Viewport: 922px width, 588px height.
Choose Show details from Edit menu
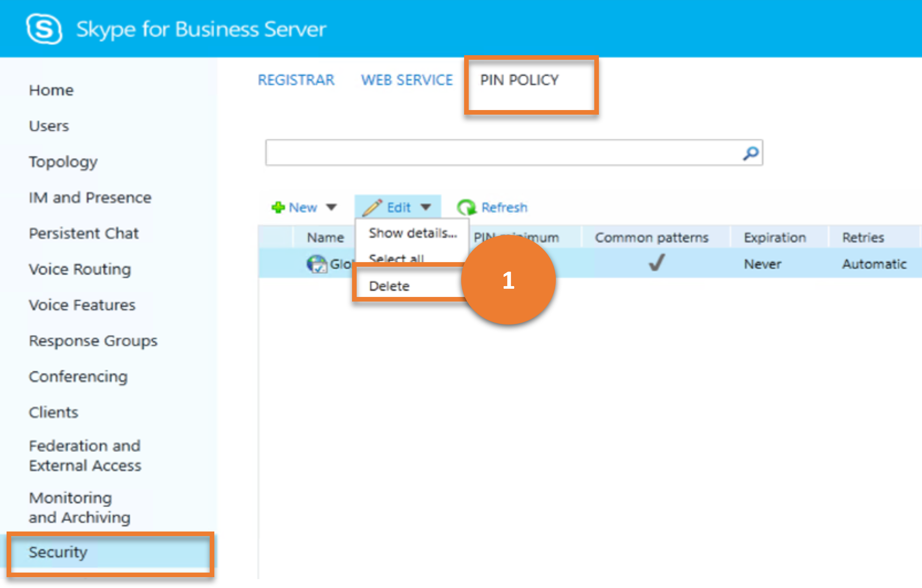[413, 233]
